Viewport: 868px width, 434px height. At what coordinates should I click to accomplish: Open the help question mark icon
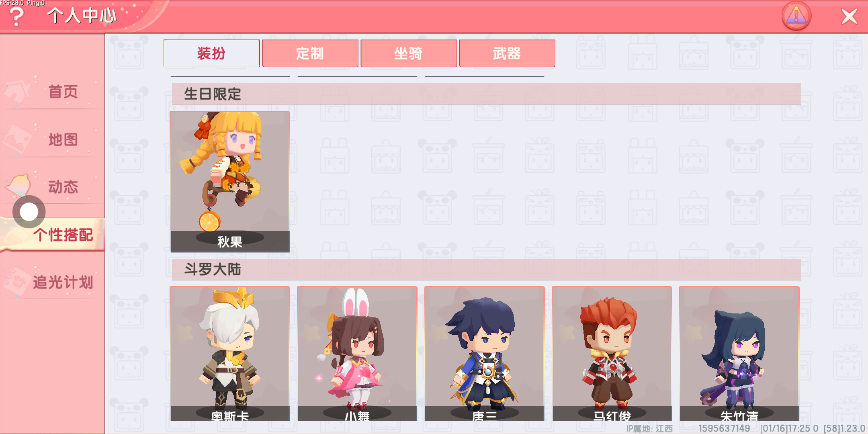[16, 17]
